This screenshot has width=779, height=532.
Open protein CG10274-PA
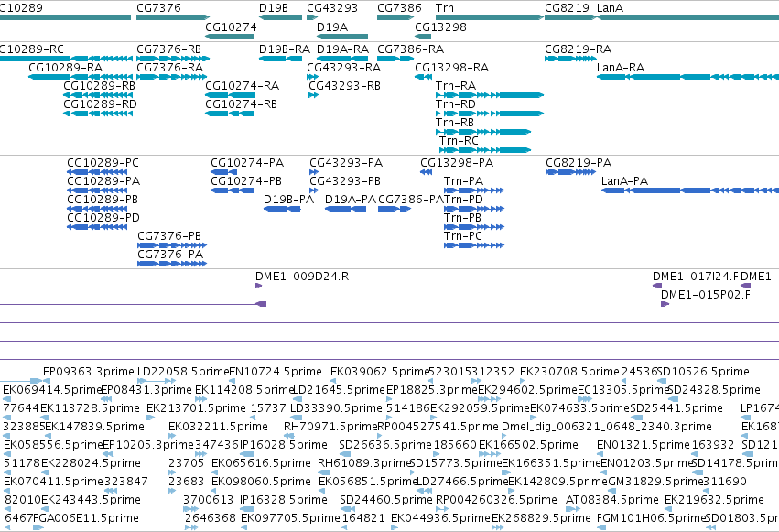click(x=247, y=163)
